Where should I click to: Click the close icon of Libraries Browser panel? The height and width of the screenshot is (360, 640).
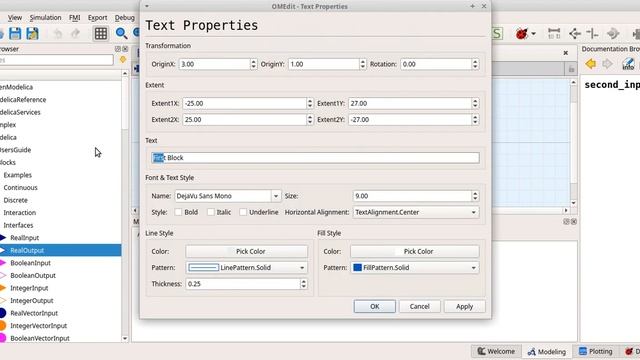click(x=125, y=49)
